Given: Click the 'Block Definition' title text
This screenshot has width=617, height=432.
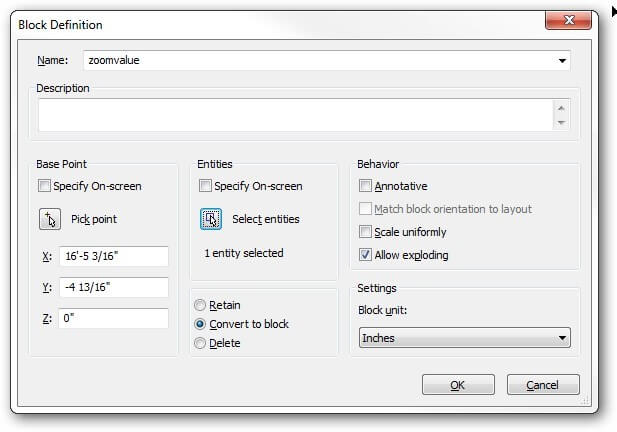Looking at the screenshot, I should pos(60,25).
